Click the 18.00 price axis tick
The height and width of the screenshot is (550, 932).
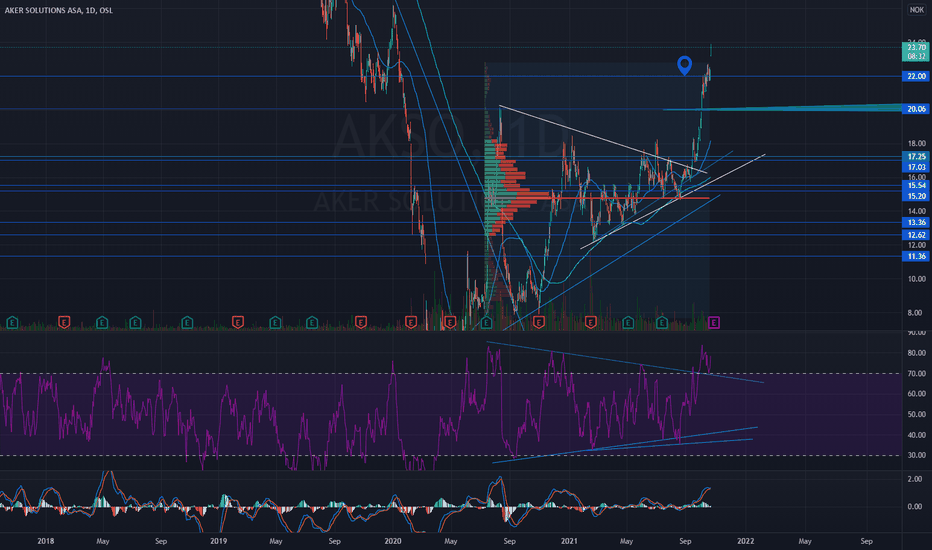coord(917,143)
